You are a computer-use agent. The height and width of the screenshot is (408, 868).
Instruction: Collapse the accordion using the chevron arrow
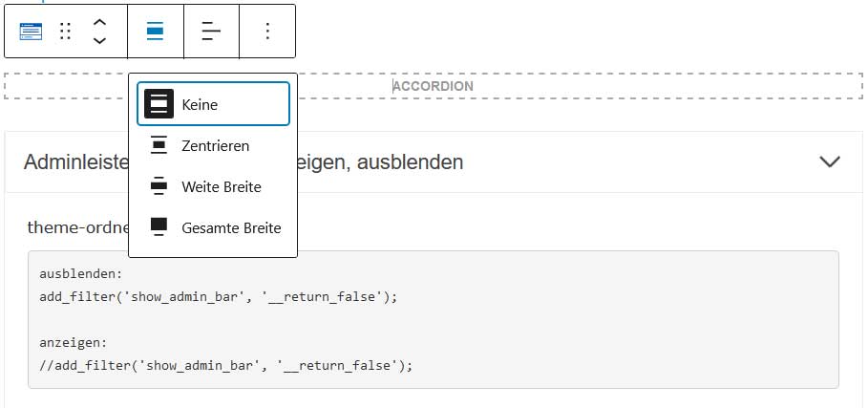(x=830, y=161)
